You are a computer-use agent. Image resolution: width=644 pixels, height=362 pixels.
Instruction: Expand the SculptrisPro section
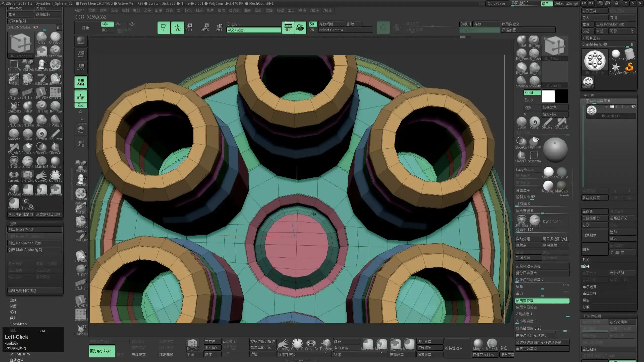(x=20, y=354)
